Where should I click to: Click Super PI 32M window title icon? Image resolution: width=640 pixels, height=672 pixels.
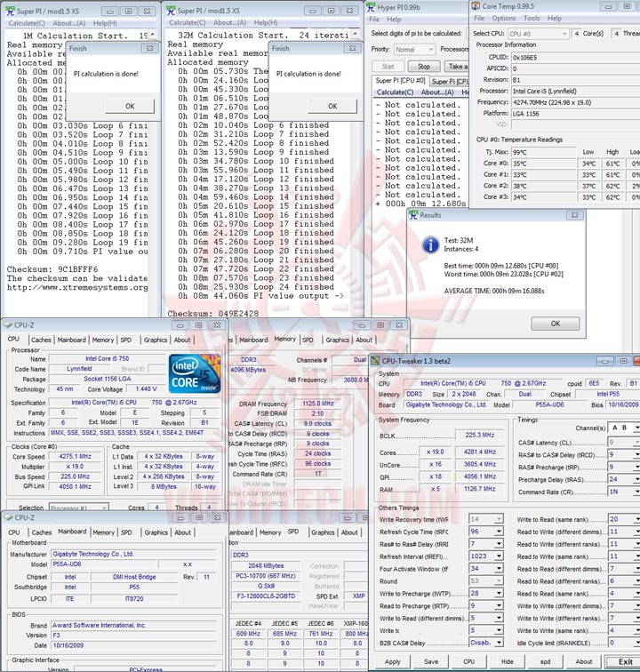click(171, 11)
